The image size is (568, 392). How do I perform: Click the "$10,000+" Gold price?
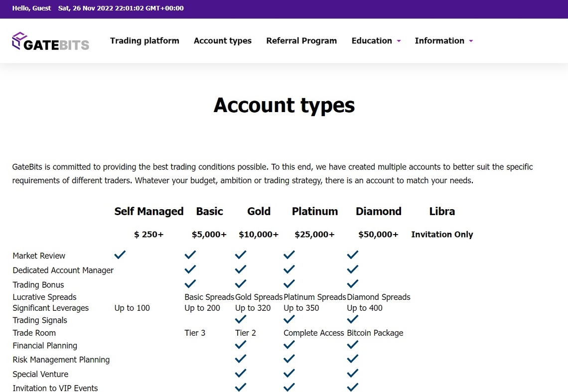(259, 235)
